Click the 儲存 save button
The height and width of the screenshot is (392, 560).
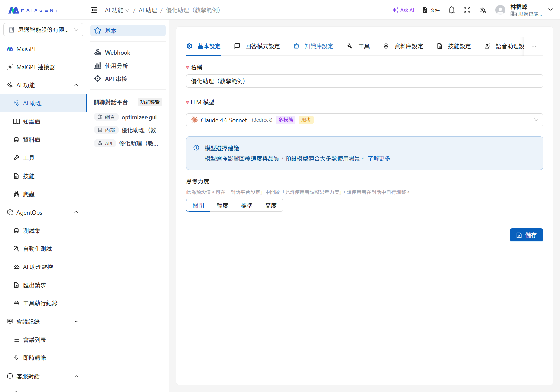526,235
